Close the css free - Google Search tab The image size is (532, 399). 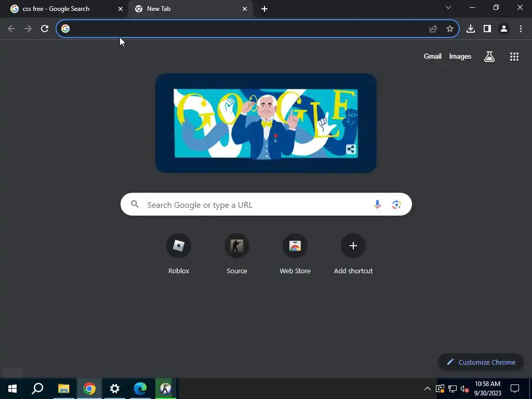click(x=121, y=9)
